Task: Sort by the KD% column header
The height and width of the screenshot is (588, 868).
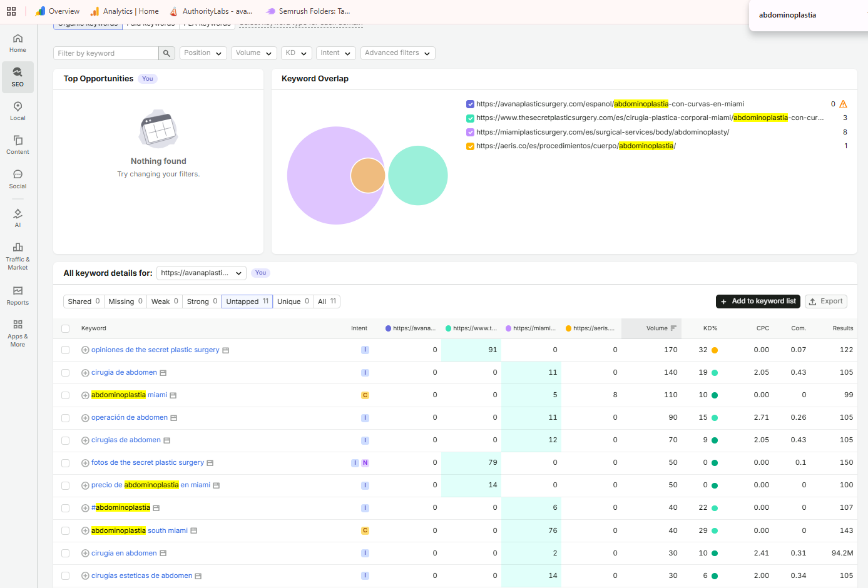Action: pyautogui.click(x=710, y=328)
